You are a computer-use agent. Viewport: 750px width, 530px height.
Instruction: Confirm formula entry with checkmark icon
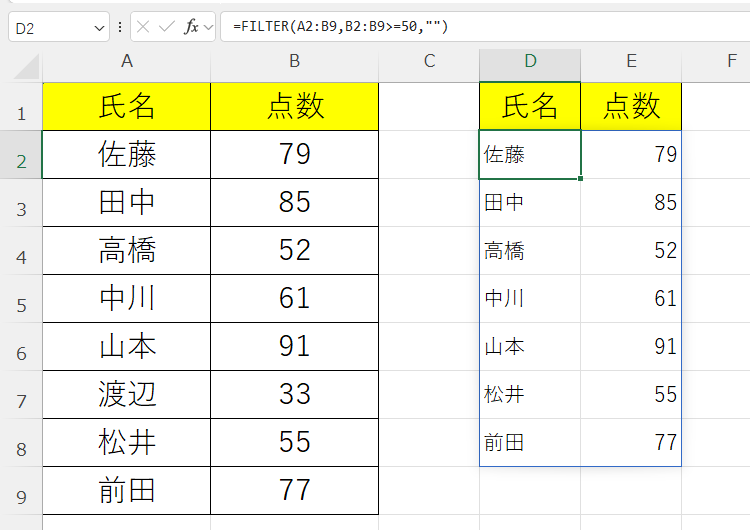(x=166, y=27)
